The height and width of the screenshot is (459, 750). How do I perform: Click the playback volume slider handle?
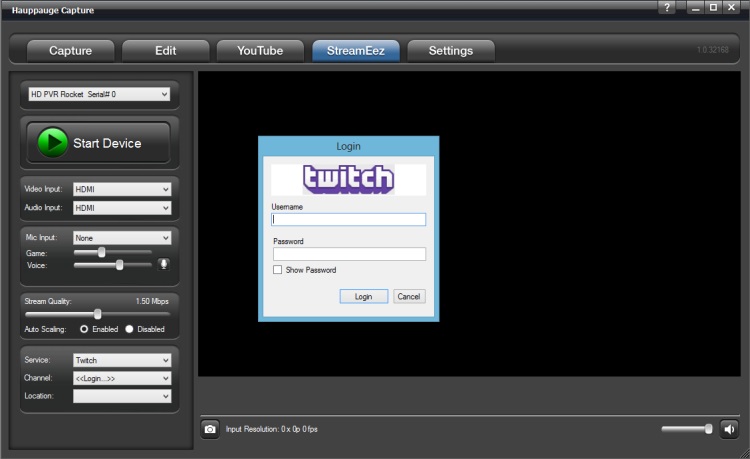coord(708,429)
